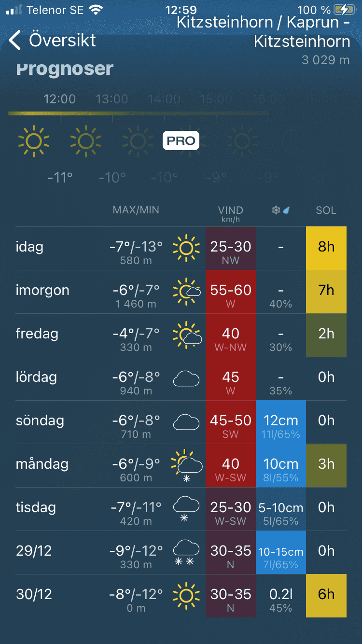Tap the yellow 8h sunshine cell

click(326, 248)
